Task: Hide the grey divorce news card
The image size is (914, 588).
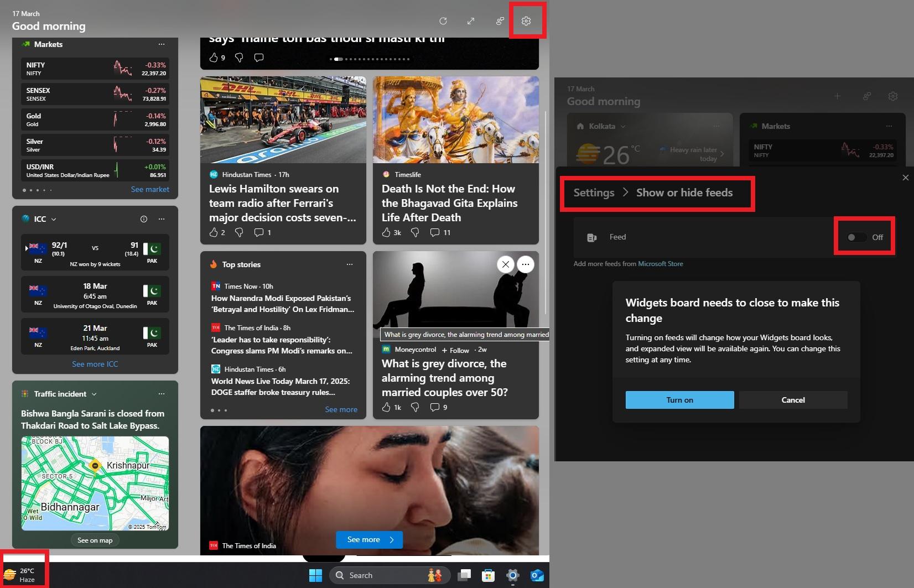Action: 505,264
